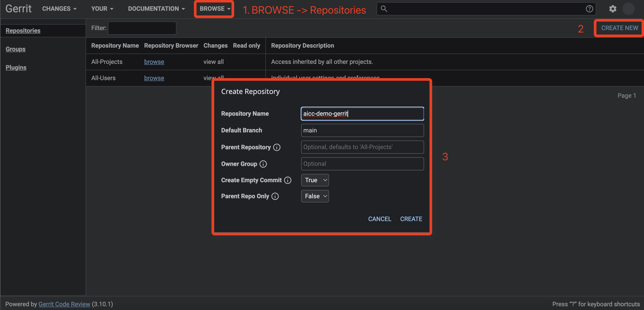The width and height of the screenshot is (644, 310).
Task: Click the search magnifier icon
Action: pyautogui.click(x=384, y=9)
